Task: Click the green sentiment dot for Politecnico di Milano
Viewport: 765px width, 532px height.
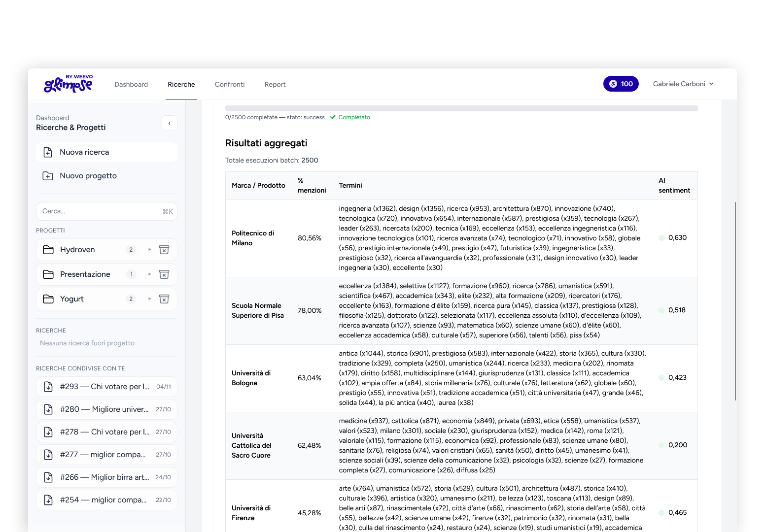Action: pos(661,237)
